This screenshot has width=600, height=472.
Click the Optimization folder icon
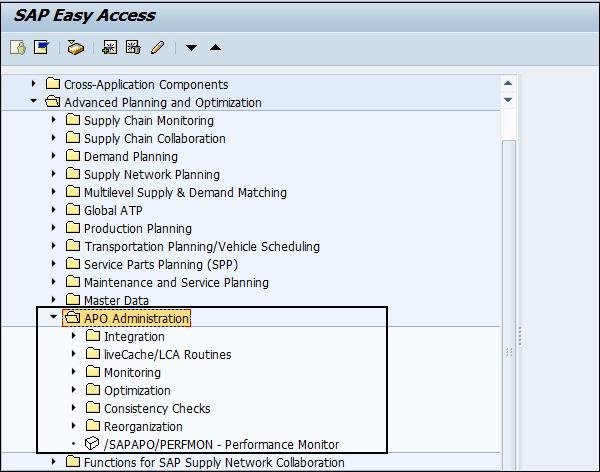[93, 389]
